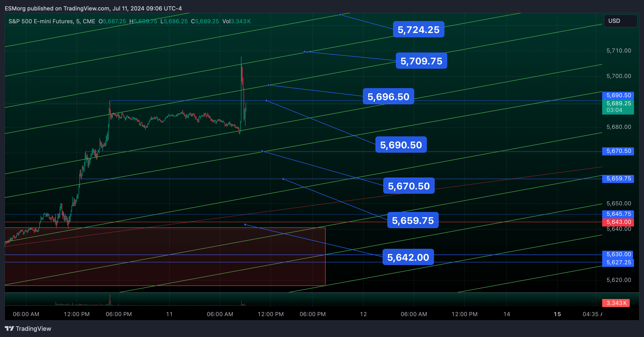Click the S&P 500 E-mini Futures symbol title

pyautogui.click(x=52, y=21)
